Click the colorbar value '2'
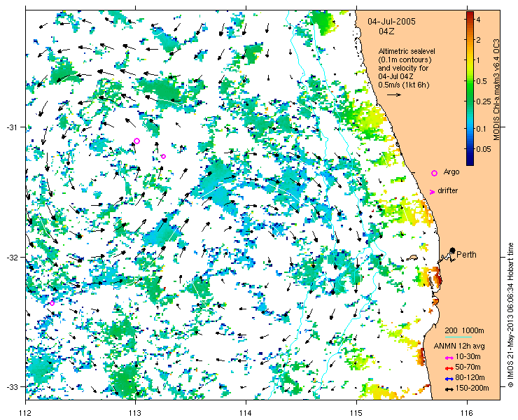Screen dimensions: 518x420 [x=479, y=40]
